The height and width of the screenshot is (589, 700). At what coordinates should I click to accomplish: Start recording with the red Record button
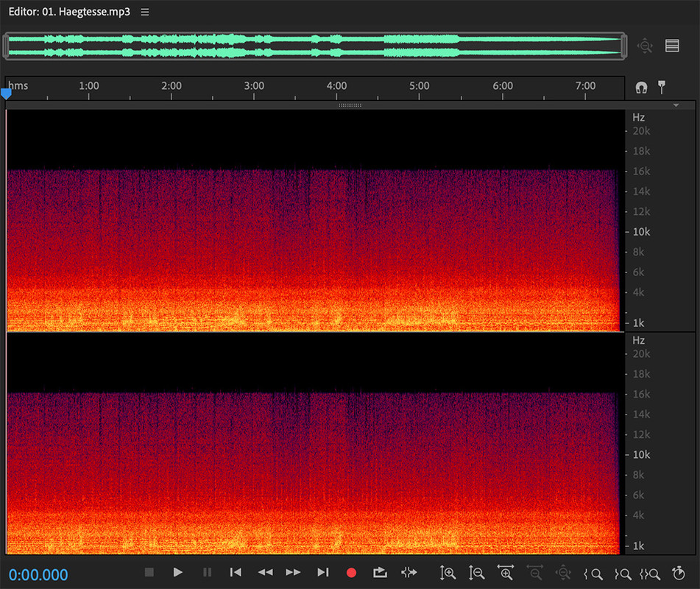coord(351,573)
